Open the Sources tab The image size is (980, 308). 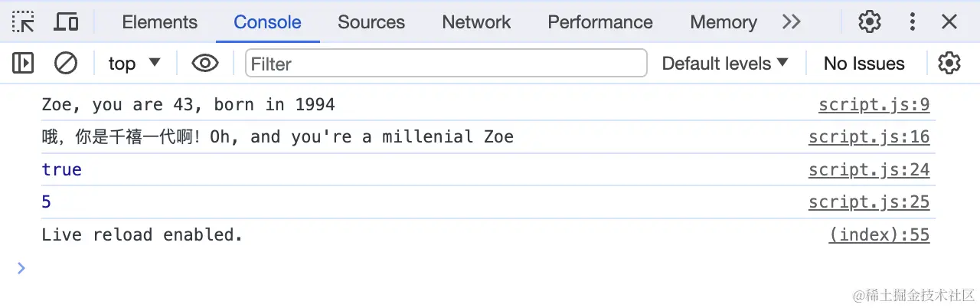(371, 22)
